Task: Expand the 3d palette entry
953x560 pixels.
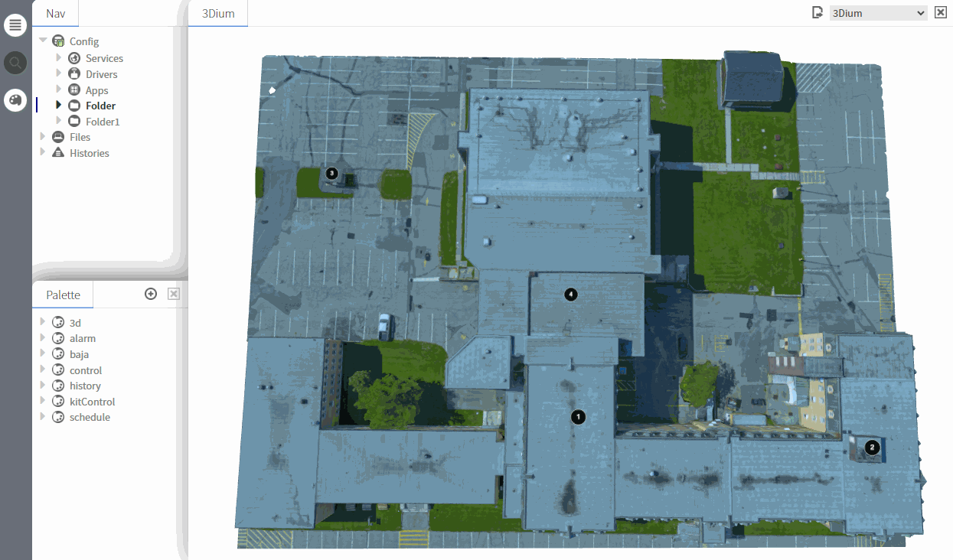Action: tap(43, 323)
